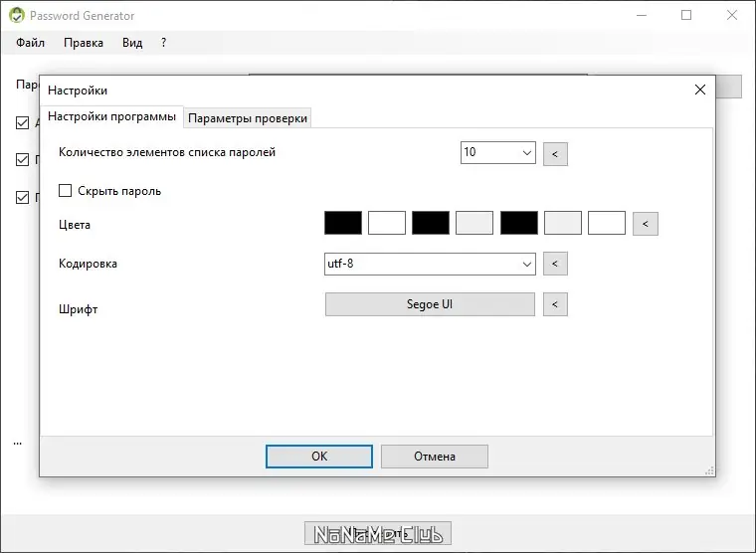Viewport: 756px width, 553px height.
Task: Reset font with the < button beside Segoe UI
Action: click(555, 304)
